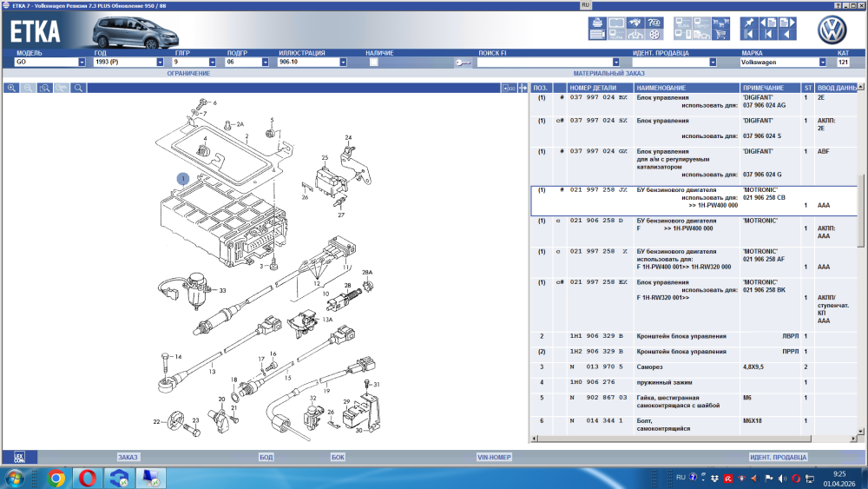Select part 1H1 906 329 B row
Screen dimensions: 868x489
[x=694, y=336]
